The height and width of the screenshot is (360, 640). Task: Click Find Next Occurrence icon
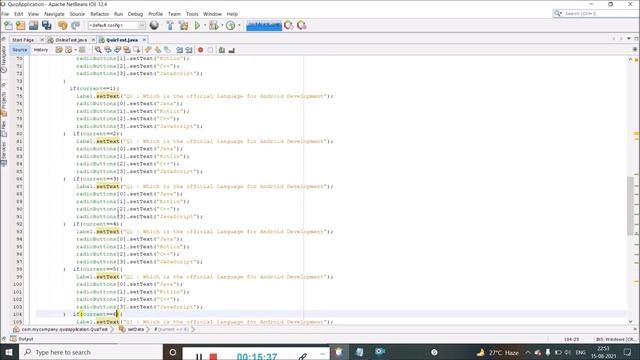pyautogui.click(x=118, y=50)
